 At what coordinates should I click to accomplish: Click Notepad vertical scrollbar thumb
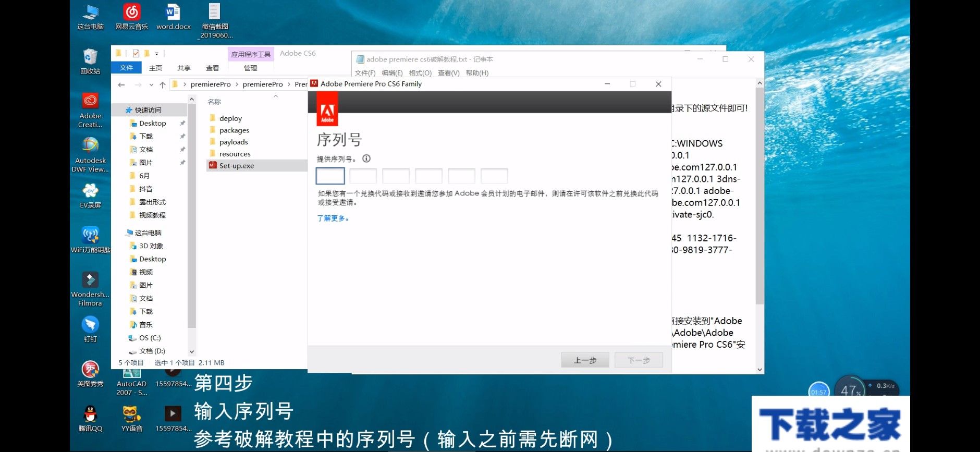(759, 196)
